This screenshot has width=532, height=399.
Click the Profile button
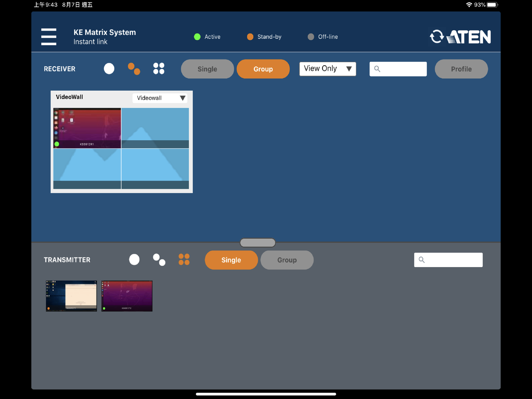pos(461,69)
